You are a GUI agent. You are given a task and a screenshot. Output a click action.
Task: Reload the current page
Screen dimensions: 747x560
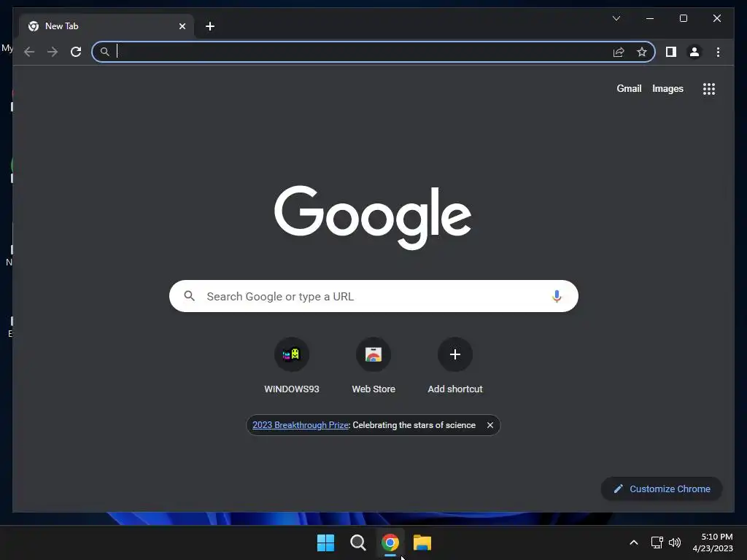(x=76, y=52)
